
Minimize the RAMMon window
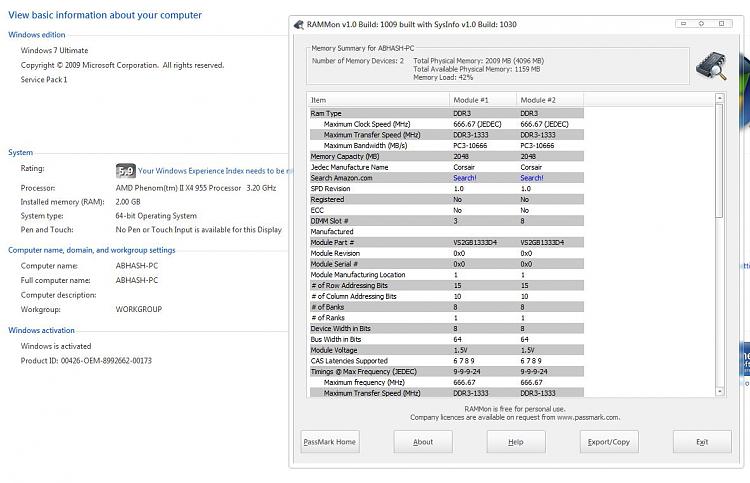pyautogui.click(x=684, y=23)
